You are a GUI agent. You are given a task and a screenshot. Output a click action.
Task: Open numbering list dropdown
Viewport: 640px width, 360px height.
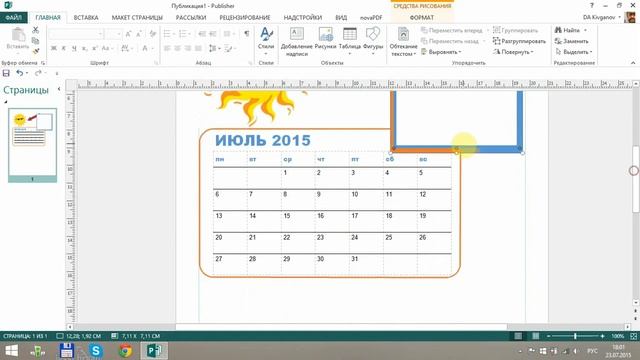[x=184, y=33]
